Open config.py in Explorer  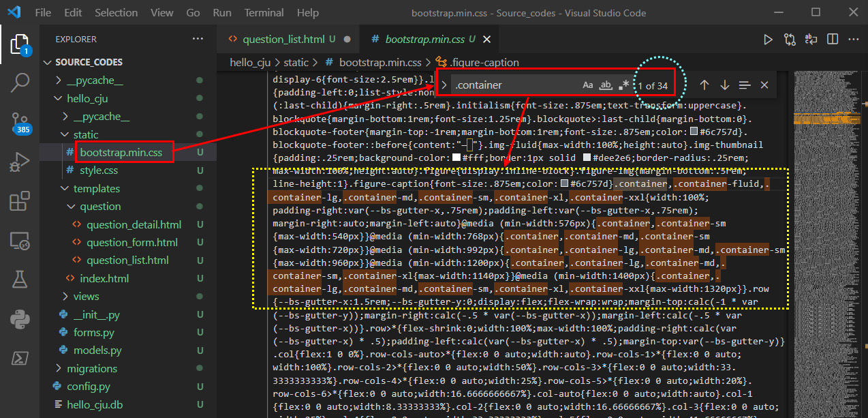pyautogui.click(x=88, y=387)
